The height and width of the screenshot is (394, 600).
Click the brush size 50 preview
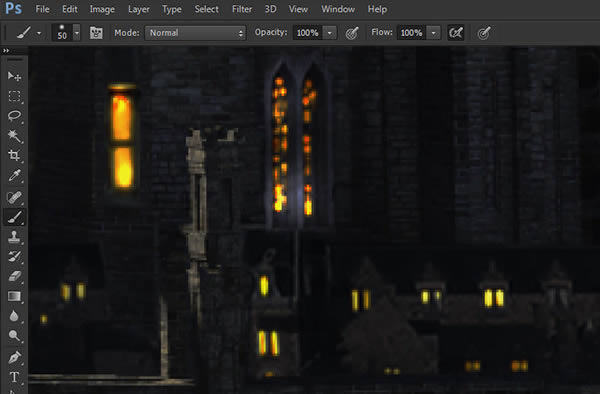coord(62,33)
